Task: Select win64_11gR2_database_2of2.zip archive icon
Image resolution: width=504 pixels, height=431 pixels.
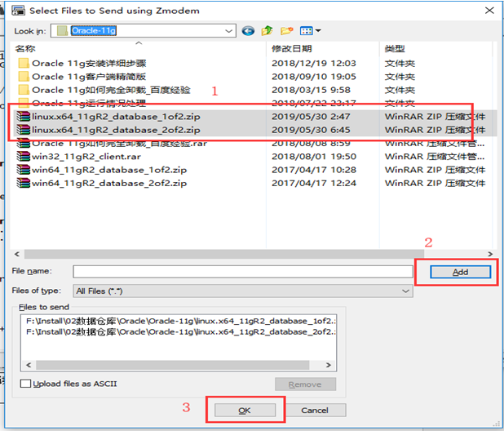Action: [x=23, y=184]
